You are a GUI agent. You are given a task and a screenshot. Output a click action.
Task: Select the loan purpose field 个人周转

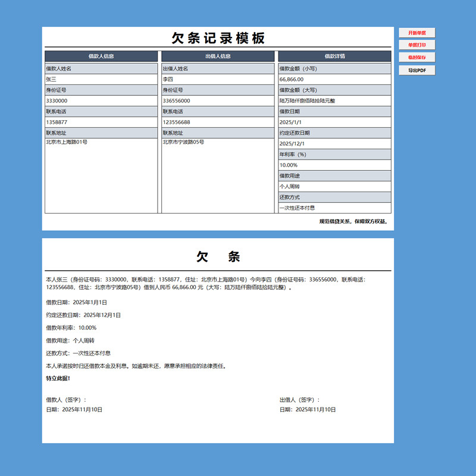pos(334,186)
